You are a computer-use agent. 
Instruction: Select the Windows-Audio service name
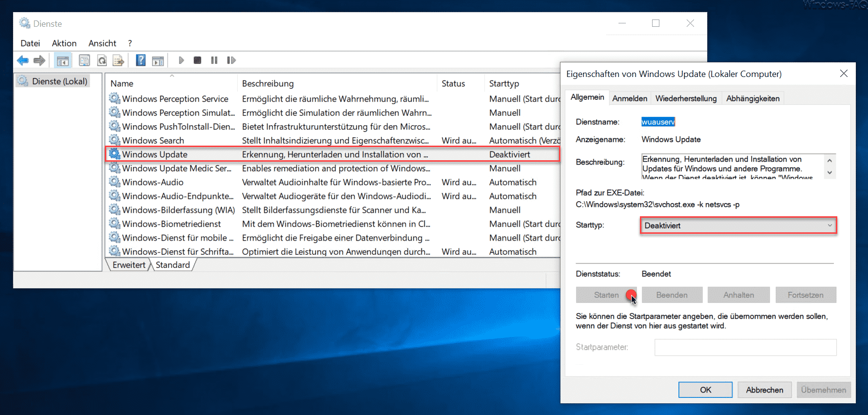pyautogui.click(x=153, y=182)
